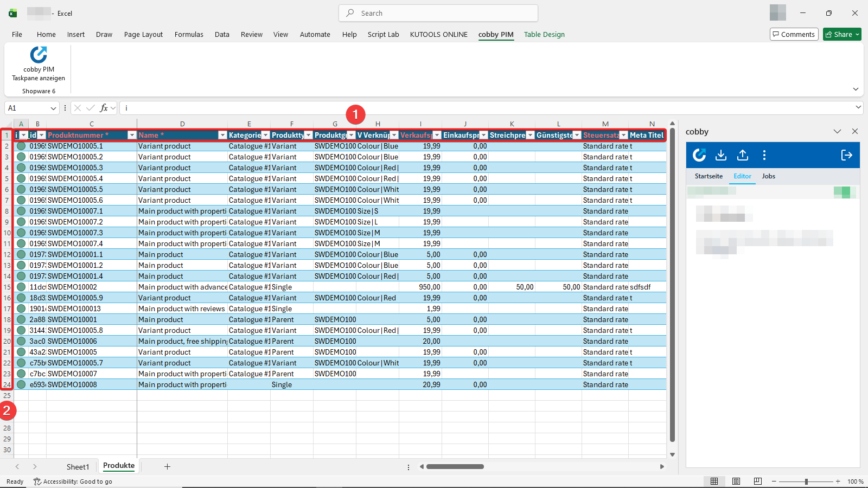This screenshot has height=488, width=868.
Task: Open the filter dropdown on Produktnummer column
Action: (131, 135)
